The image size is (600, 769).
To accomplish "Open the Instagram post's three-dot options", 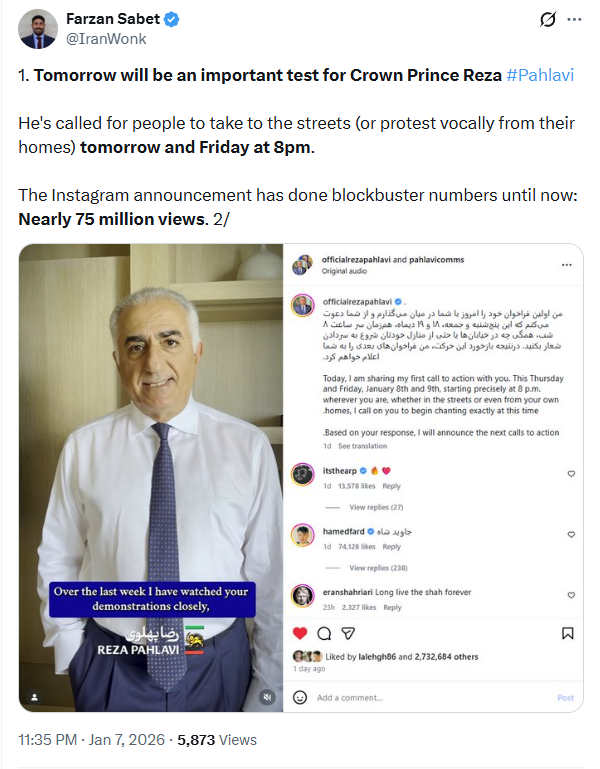I will click(x=567, y=265).
